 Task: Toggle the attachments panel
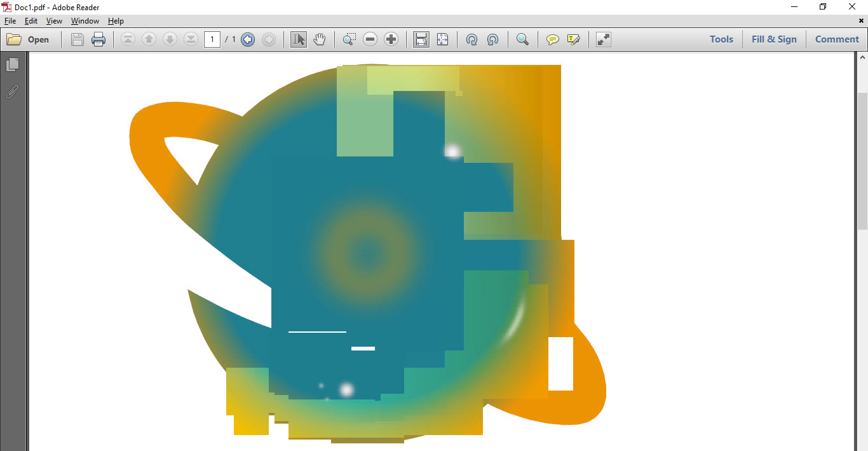11,92
